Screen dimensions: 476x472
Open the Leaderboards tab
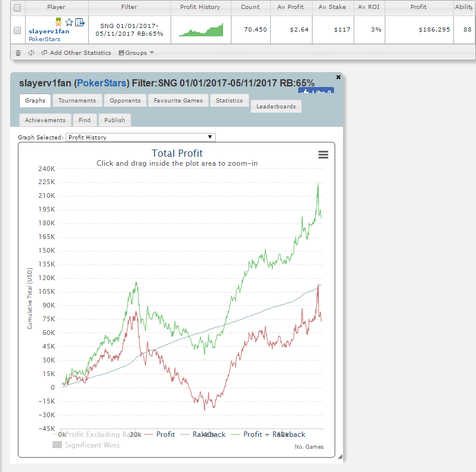click(276, 107)
